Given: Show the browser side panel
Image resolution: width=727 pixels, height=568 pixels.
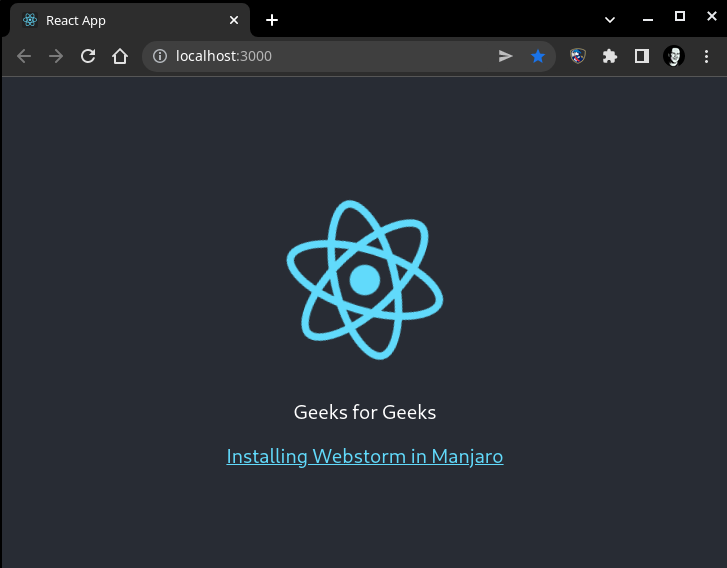Looking at the screenshot, I should point(642,56).
